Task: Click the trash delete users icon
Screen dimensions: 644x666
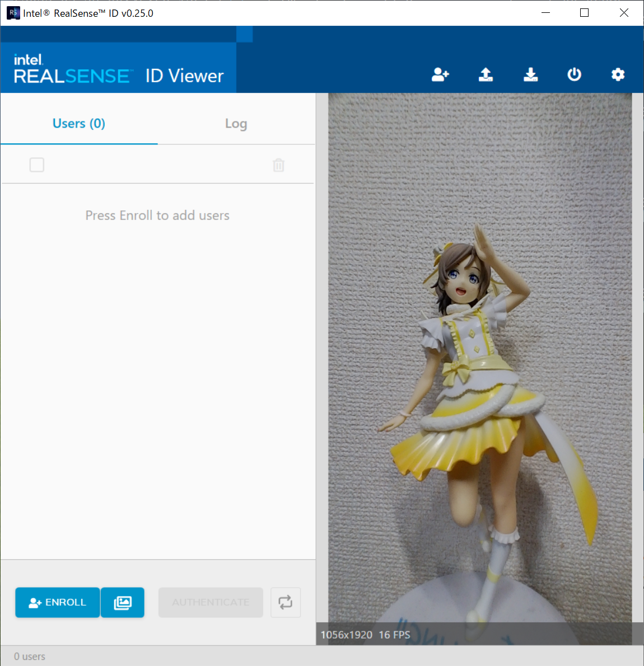Action: click(278, 165)
